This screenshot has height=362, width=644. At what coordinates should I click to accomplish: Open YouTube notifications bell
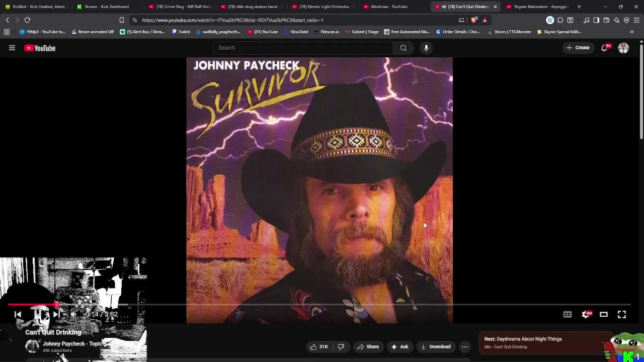pos(605,48)
